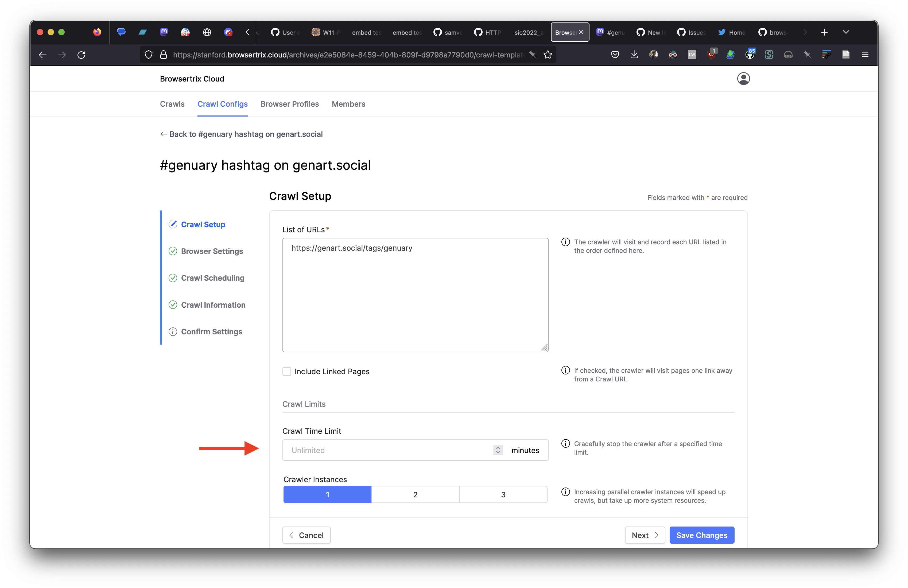908x588 pixels.
Task: Expand hidden tabs with the left chevron
Action: [247, 32]
